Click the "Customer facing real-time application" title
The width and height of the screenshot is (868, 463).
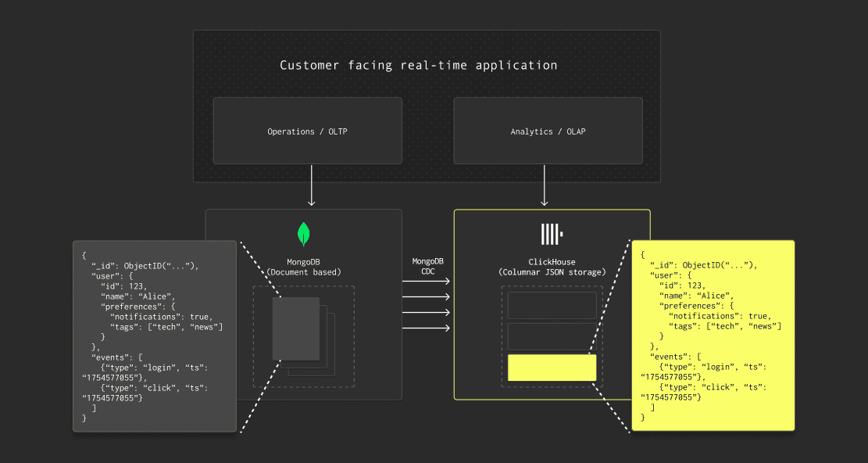419,66
